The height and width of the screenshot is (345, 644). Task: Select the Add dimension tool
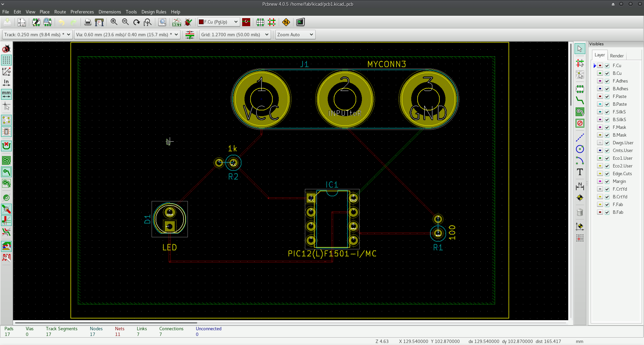pos(580,186)
